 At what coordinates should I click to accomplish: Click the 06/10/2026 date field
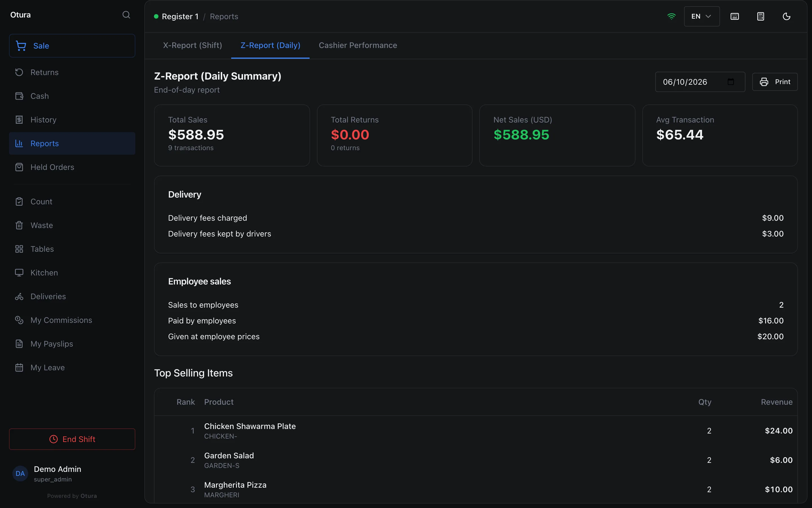[700, 82]
